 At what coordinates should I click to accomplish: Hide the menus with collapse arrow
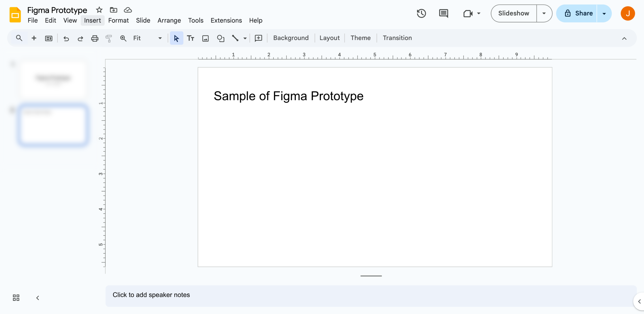624,38
